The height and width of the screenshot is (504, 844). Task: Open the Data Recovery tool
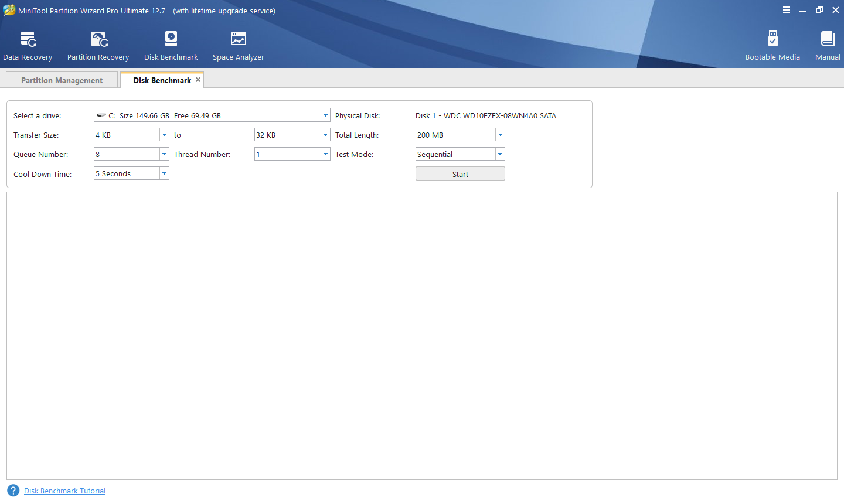(28, 46)
